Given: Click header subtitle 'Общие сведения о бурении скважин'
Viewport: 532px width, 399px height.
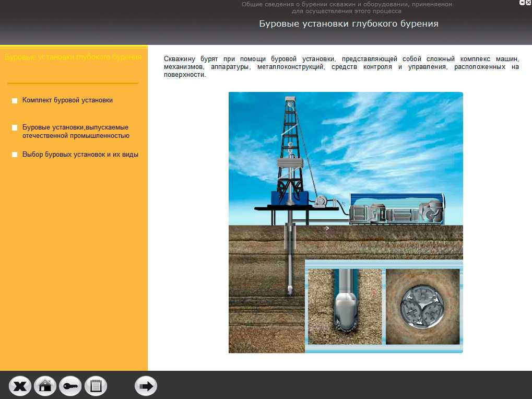Looking at the screenshot, I should click(347, 7).
